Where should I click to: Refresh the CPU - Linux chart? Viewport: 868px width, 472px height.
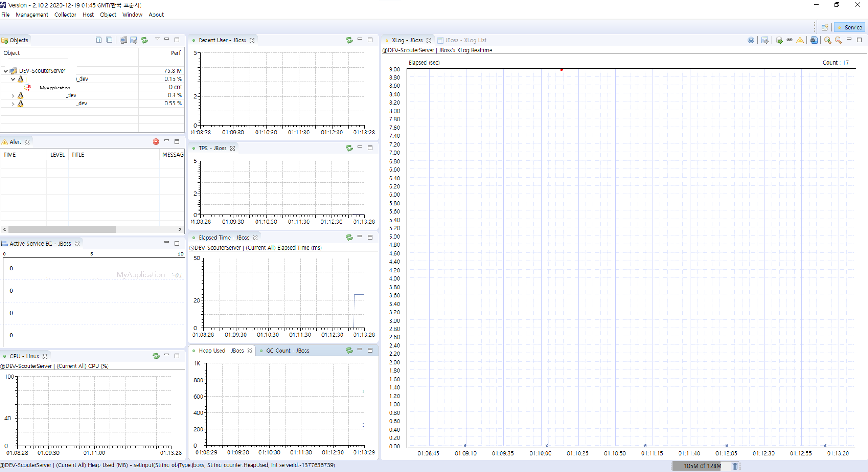click(x=156, y=356)
